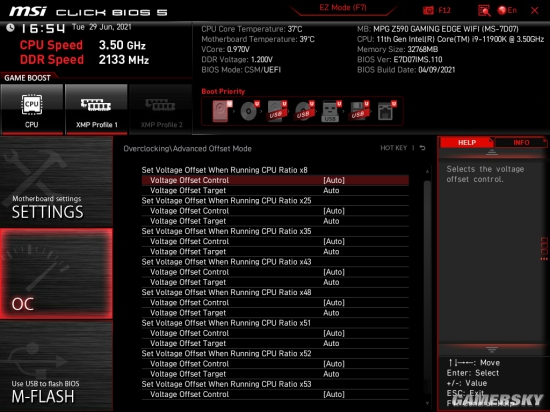Toggle the CPU Game Boost button
Viewport: 550px width, 412px height.
coord(32,109)
